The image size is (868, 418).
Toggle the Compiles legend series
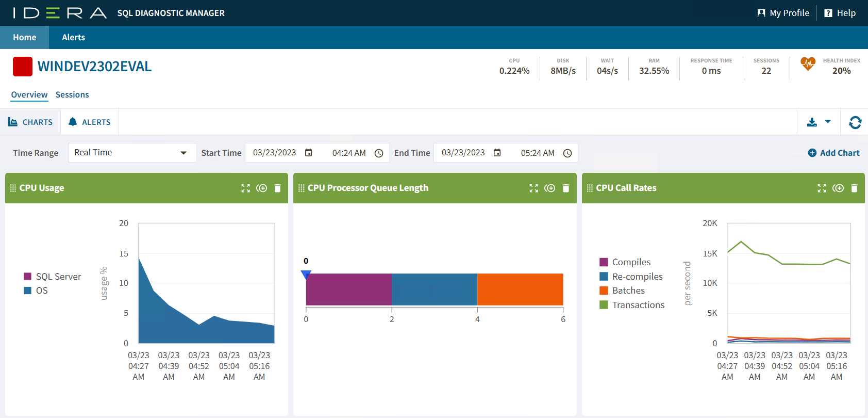[x=625, y=262]
